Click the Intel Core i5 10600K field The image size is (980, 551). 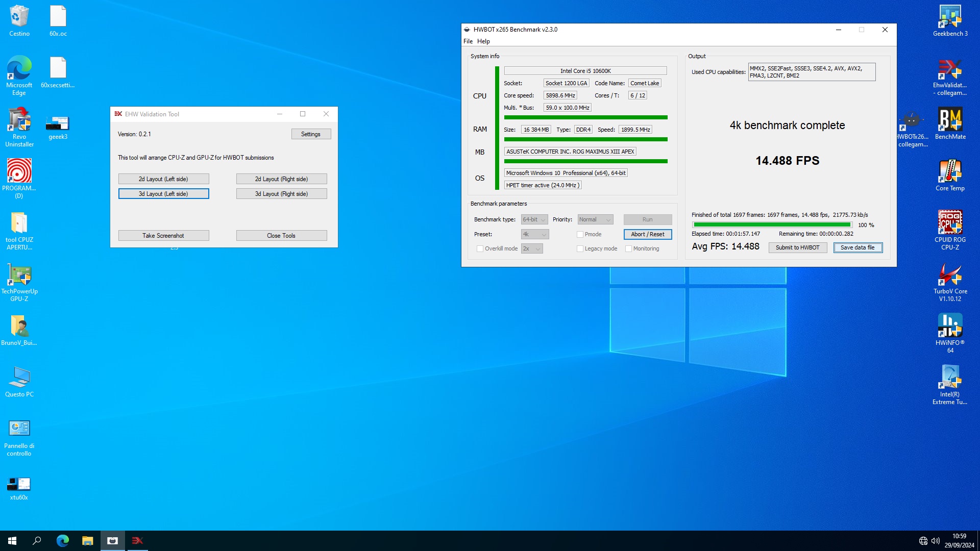(x=585, y=71)
